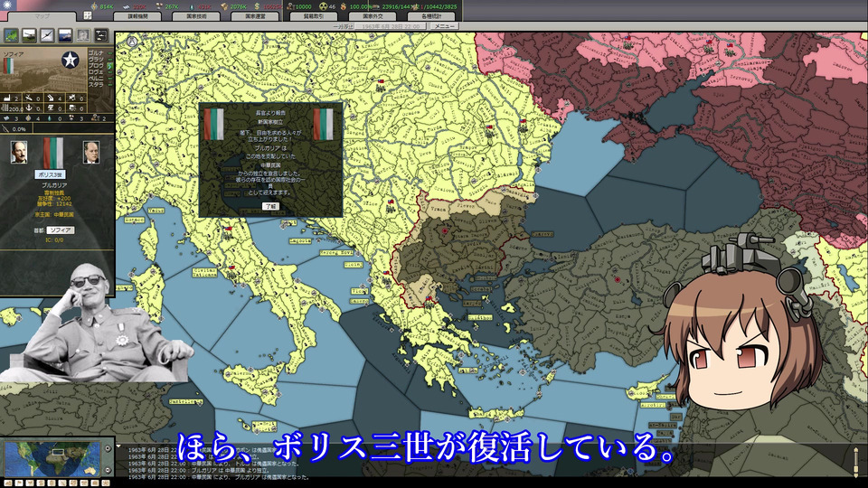The image size is (868, 488).
Task: Click the 0.0% province progress bar
Action: coord(16,129)
